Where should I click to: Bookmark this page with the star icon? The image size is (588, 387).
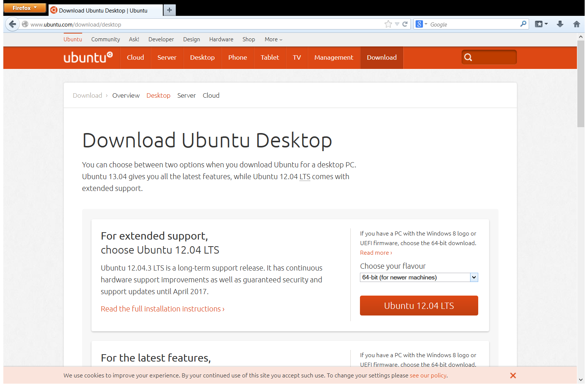click(388, 24)
